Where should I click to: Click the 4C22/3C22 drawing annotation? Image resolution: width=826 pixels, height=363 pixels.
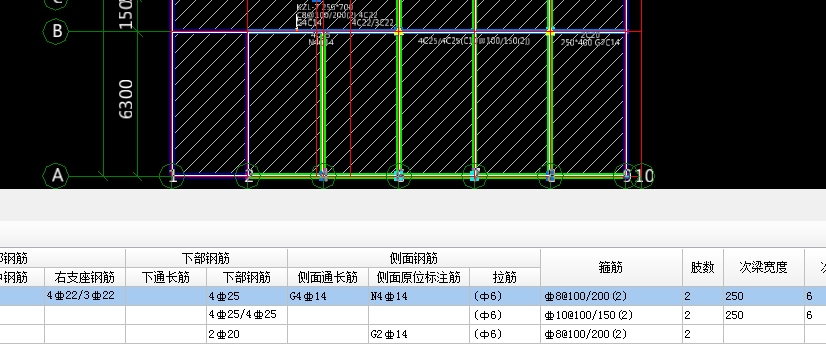pyautogui.click(x=372, y=23)
